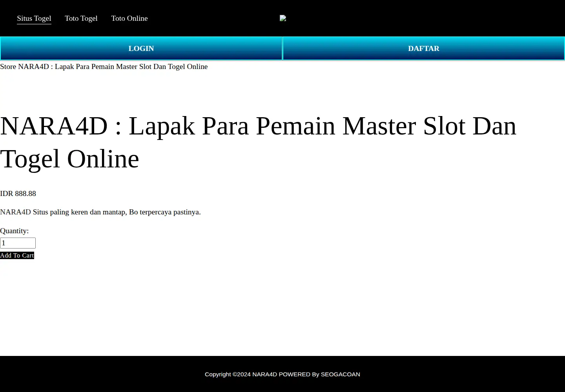Click the Store breadcrumb link
565x392 pixels.
tap(8, 67)
